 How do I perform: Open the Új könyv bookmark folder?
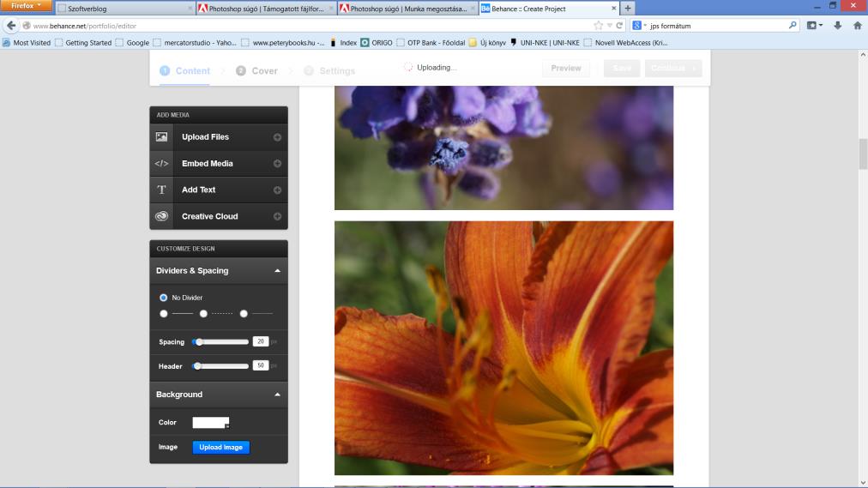click(x=487, y=43)
